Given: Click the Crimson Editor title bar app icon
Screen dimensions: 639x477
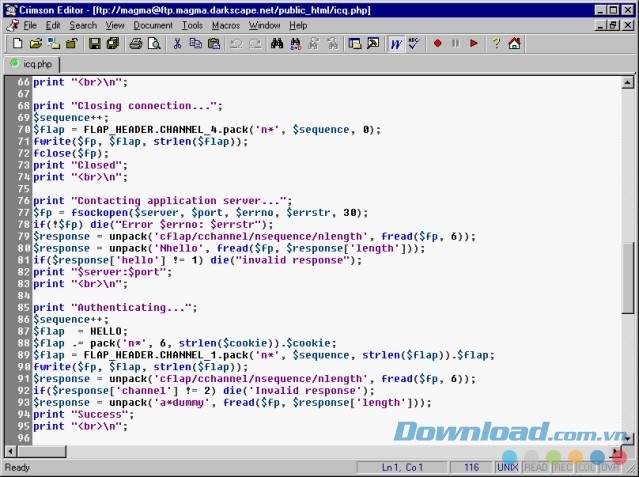Looking at the screenshot, I should pos(11,10).
